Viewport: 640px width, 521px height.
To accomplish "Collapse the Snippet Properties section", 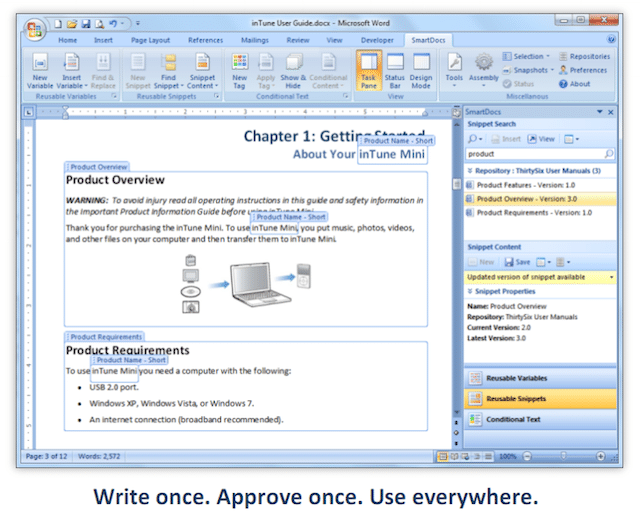I will pyautogui.click(x=470, y=291).
